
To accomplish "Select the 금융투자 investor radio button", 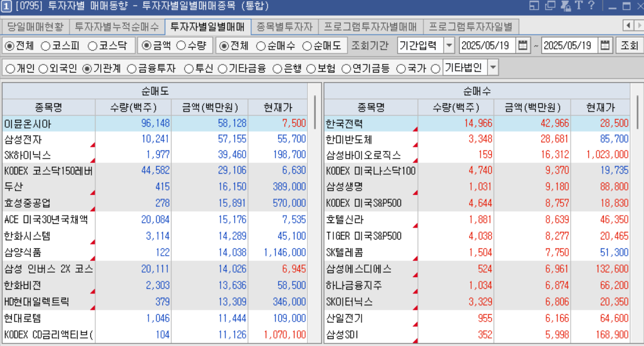I will click(132, 69).
